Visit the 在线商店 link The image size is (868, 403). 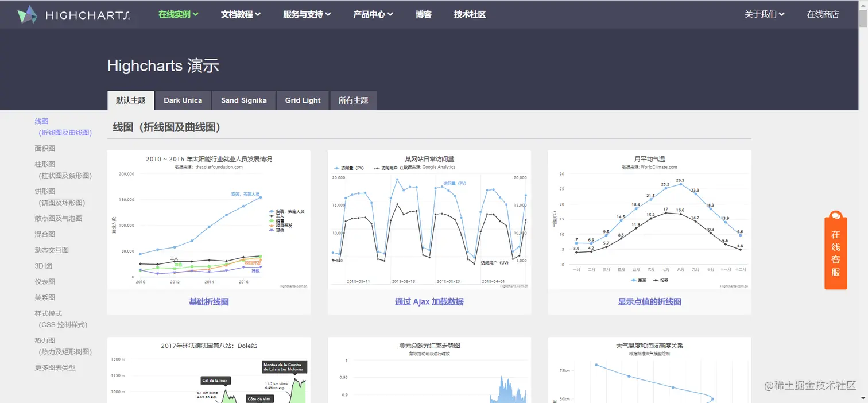point(823,14)
